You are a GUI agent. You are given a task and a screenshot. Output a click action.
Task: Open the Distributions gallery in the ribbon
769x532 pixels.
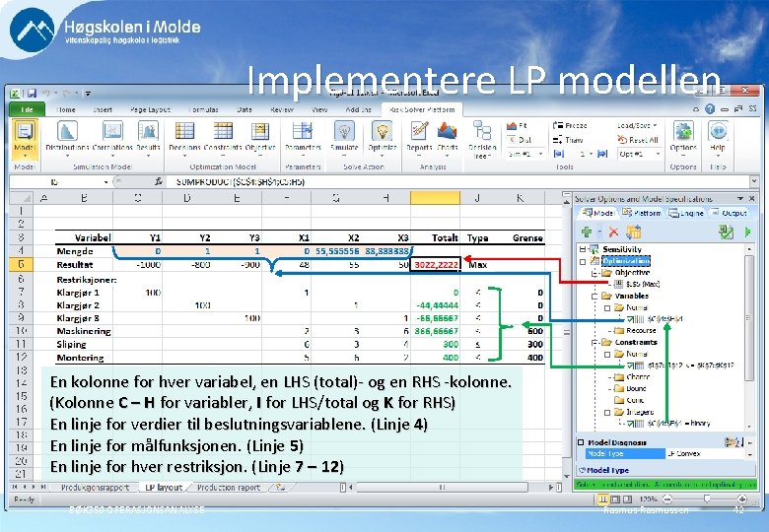pyautogui.click(x=67, y=137)
